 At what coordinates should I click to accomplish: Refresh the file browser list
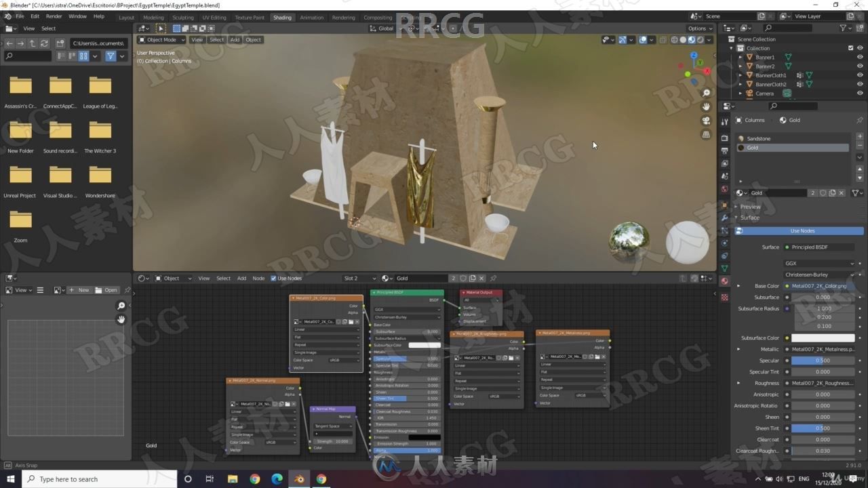coord(44,43)
